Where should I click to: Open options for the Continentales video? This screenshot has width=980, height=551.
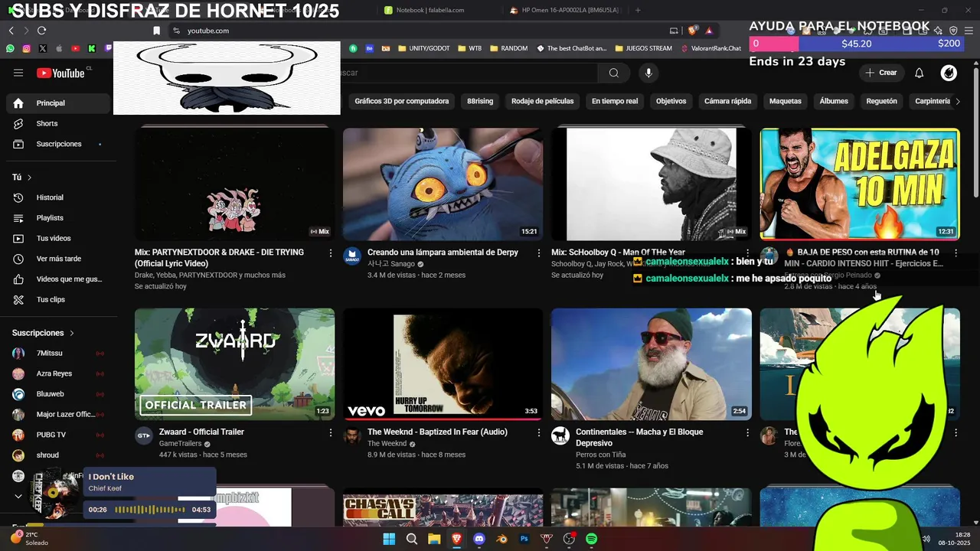(x=747, y=432)
